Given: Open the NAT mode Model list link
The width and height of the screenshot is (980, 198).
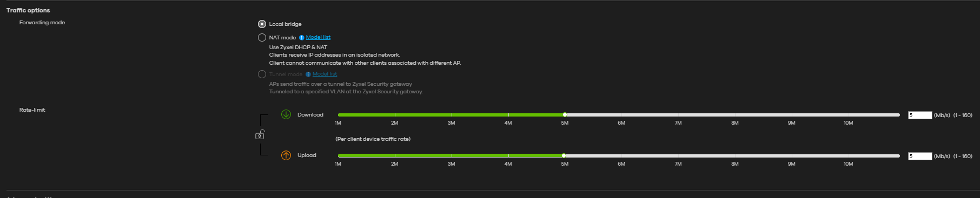Looking at the screenshot, I should (318, 37).
